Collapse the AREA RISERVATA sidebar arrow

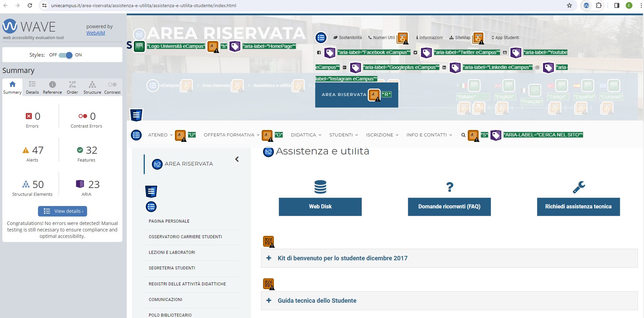click(237, 159)
